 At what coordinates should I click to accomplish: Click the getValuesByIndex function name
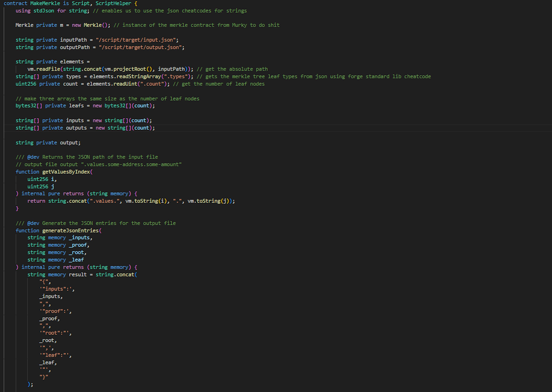coord(66,172)
